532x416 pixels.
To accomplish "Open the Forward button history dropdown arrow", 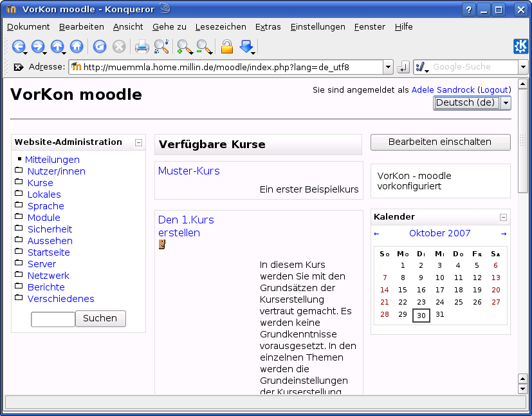I will (45, 53).
